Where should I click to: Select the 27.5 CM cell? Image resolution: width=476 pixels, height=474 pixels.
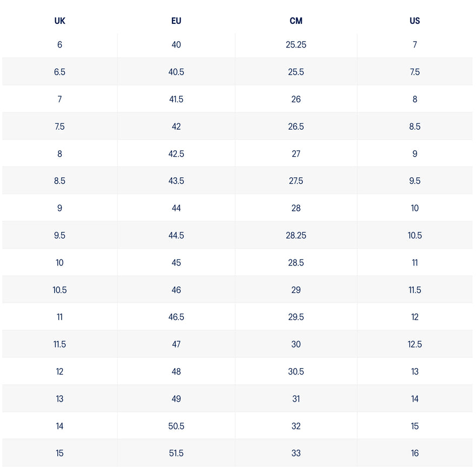tap(296, 181)
